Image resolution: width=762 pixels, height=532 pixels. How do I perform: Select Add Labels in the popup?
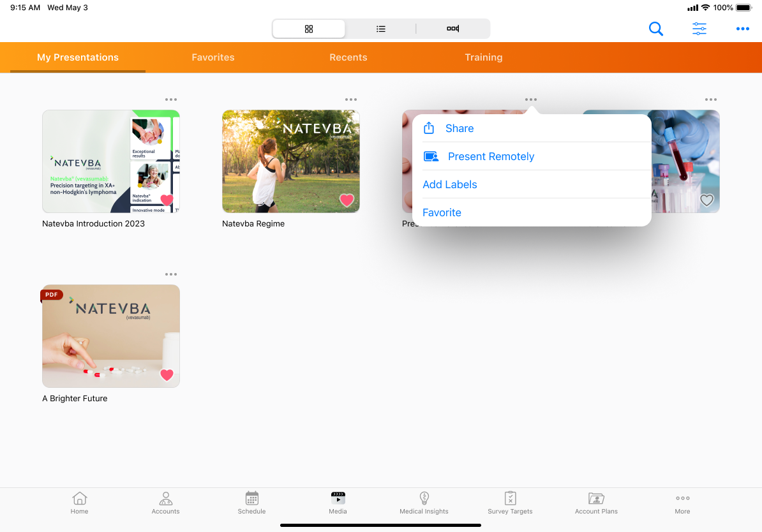[450, 184]
